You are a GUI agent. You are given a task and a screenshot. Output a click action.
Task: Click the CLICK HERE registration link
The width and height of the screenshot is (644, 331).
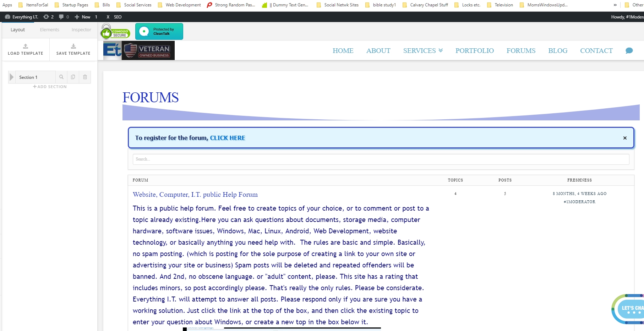click(228, 138)
